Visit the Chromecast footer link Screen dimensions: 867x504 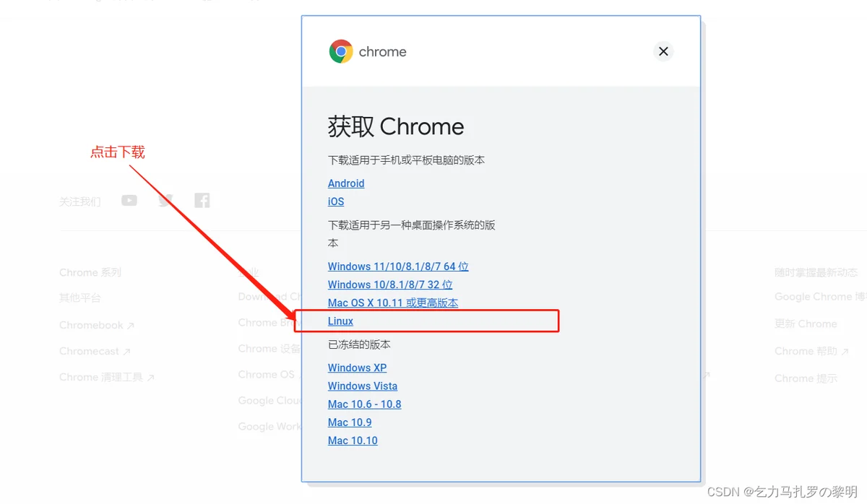[95, 352]
